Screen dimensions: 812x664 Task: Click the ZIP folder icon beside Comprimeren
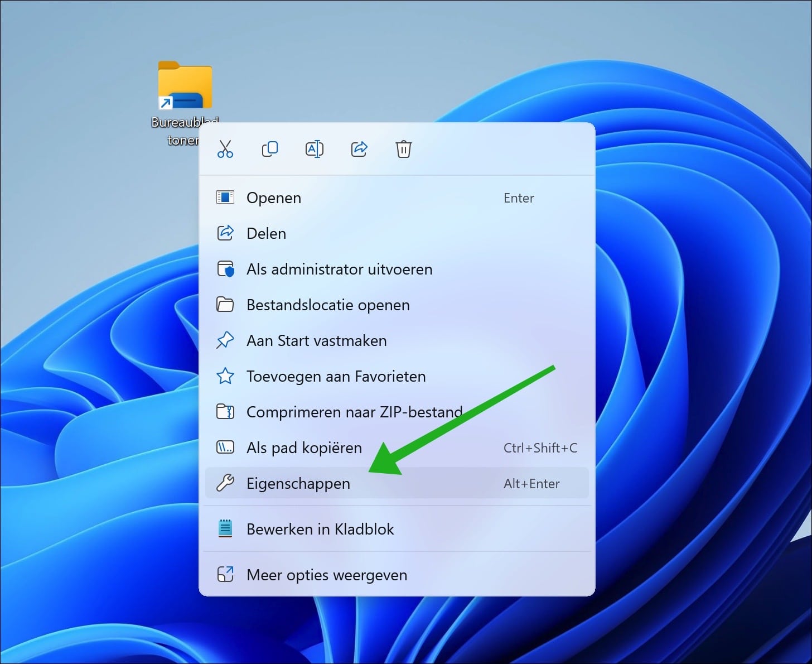[225, 412]
